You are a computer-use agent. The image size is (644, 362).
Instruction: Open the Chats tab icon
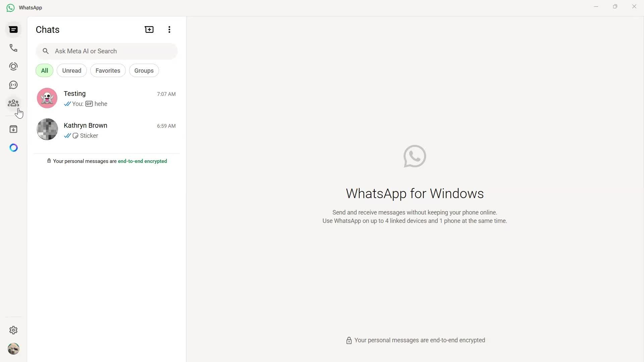click(13, 29)
